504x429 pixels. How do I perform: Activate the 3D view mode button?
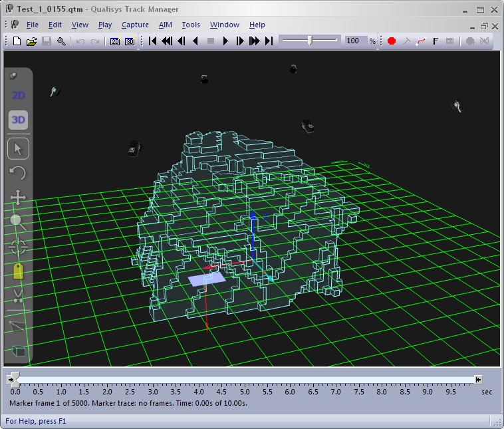click(x=18, y=120)
